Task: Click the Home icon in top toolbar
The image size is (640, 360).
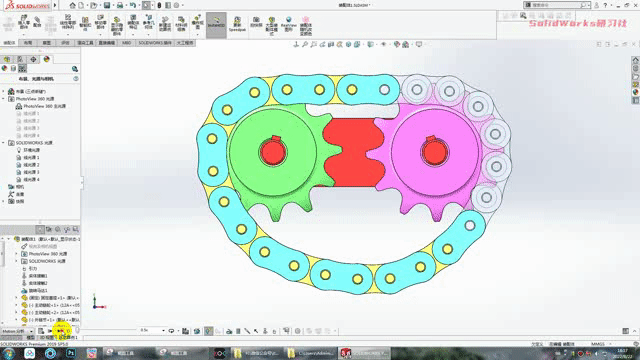Action: tap(72, 5)
